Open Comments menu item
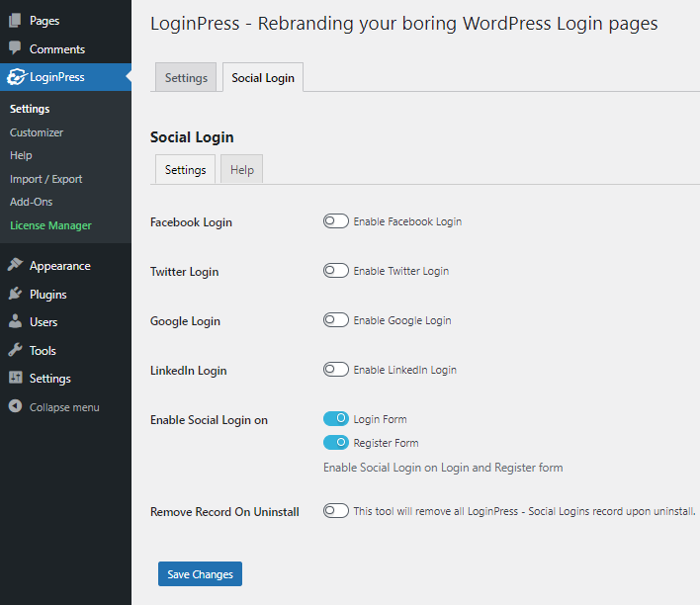The height and width of the screenshot is (605, 700). pyautogui.click(x=65, y=48)
